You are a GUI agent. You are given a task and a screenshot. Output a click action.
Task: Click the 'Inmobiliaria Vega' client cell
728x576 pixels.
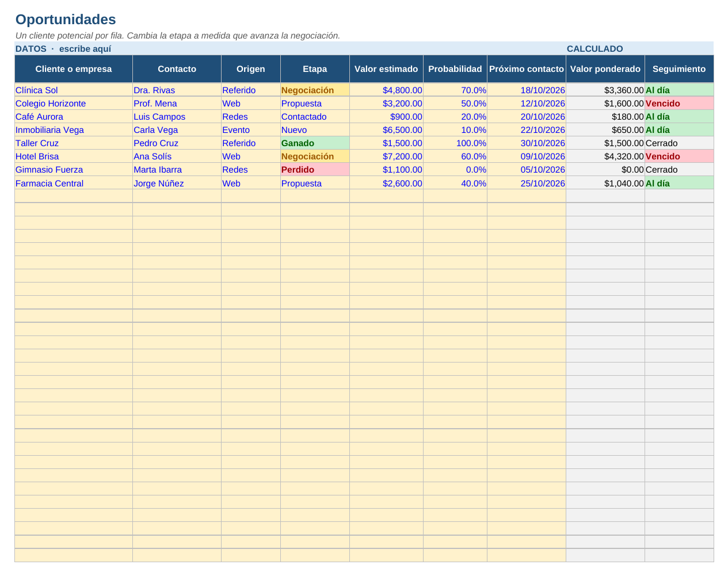(x=74, y=129)
